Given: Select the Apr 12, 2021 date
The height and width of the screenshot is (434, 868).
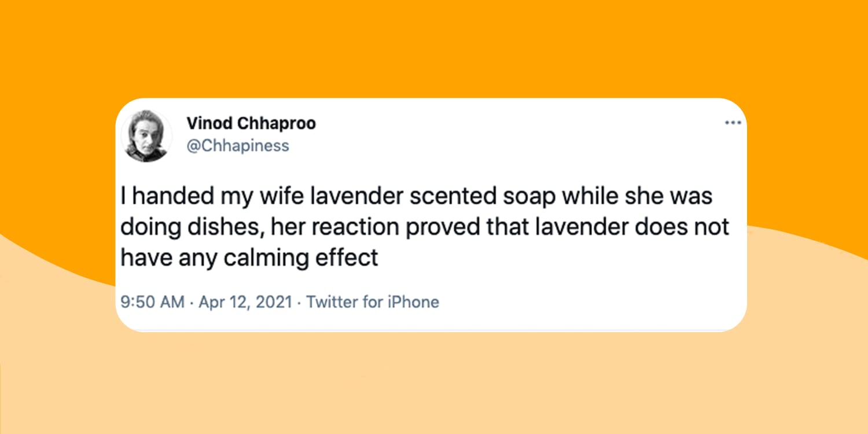Looking at the screenshot, I should 245,302.
